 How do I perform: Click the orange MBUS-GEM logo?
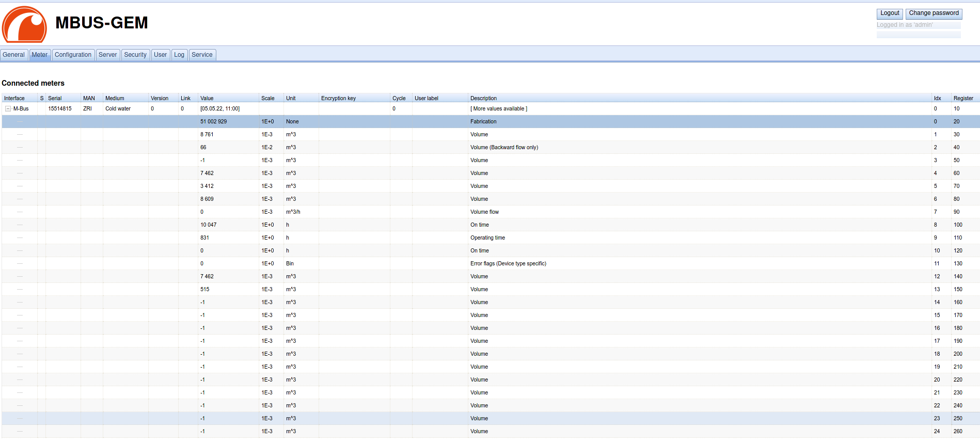point(24,24)
